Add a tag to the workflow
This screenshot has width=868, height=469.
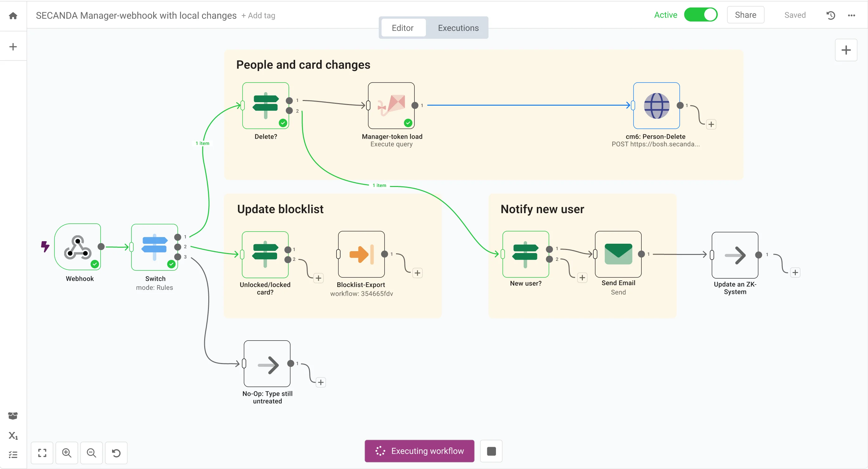[x=258, y=16]
